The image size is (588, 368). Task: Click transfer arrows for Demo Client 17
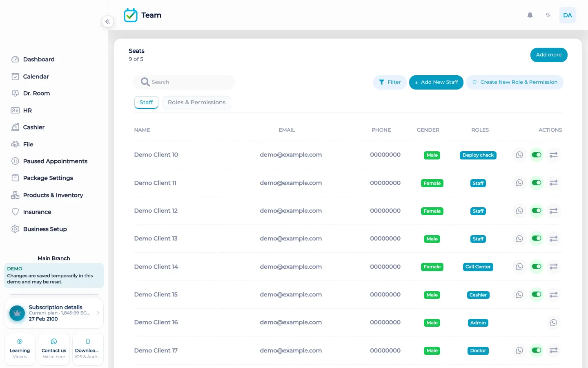click(554, 350)
